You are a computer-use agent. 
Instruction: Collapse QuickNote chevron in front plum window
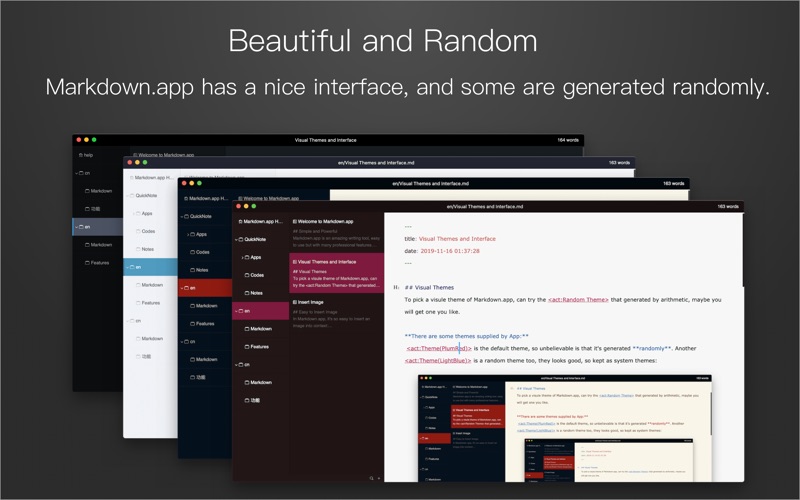click(236, 239)
